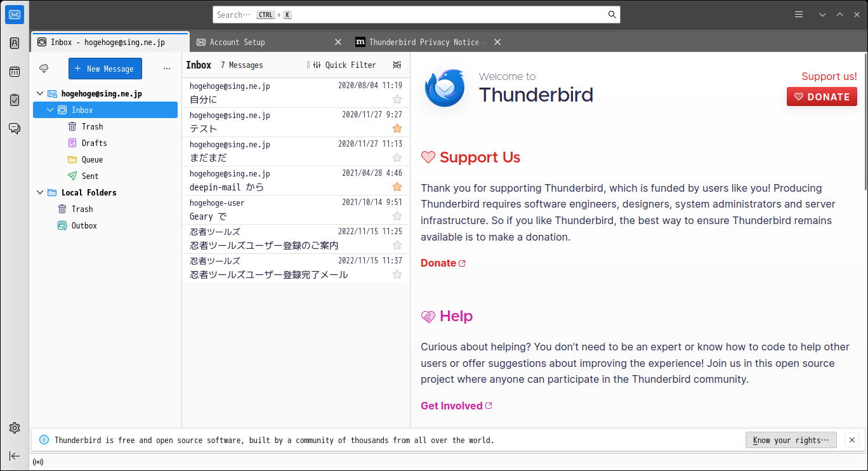Open folder pane options (three dots)
Screen dimensions: 868x471
pyautogui.click(x=167, y=69)
